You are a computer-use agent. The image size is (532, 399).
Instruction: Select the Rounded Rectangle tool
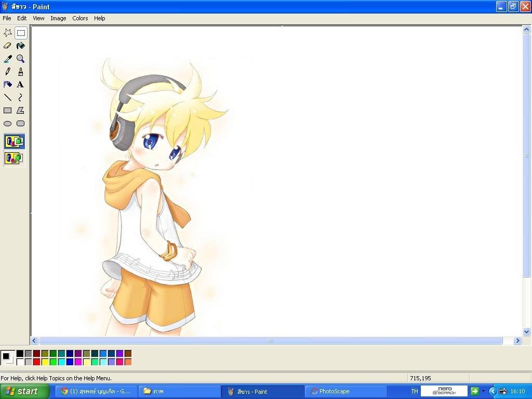[x=21, y=124]
